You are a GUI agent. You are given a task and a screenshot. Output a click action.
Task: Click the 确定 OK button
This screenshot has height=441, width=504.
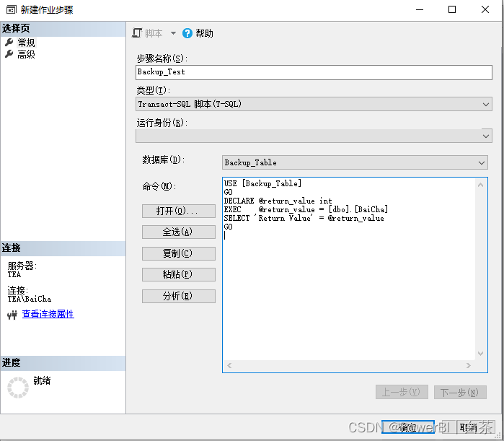(408, 427)
